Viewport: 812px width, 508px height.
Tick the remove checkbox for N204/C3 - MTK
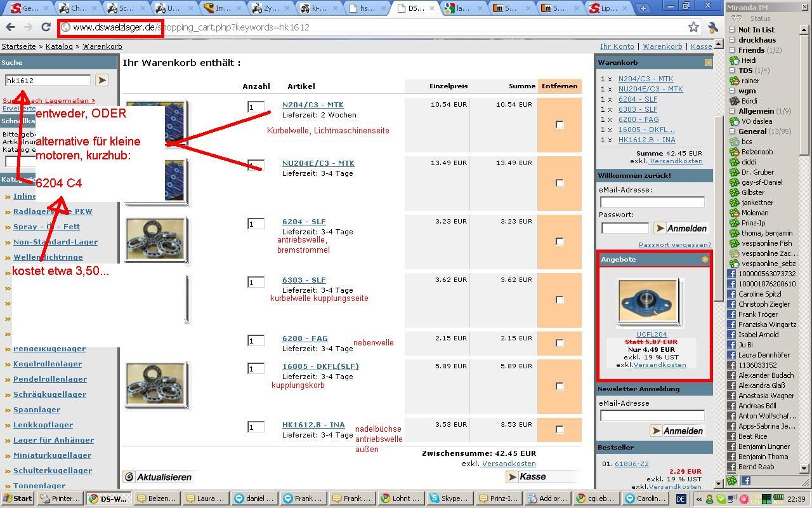click(560, 124)
